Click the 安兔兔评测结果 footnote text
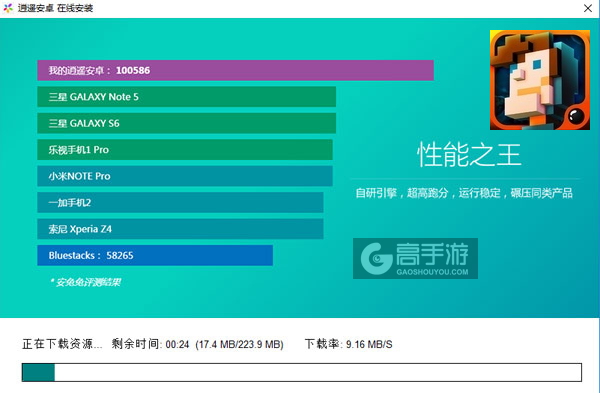Image resolution: width=600 pixels, height=393 pixels. [x=86, y=282]
